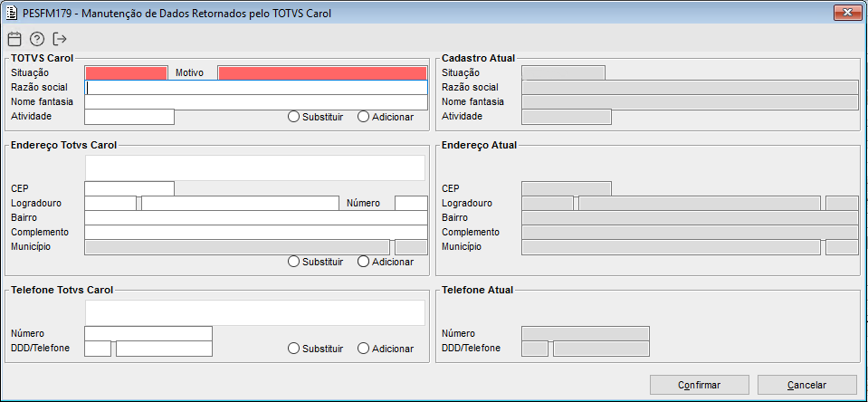Click the Logradouro type field in Totvs Carol

[110, 203]
